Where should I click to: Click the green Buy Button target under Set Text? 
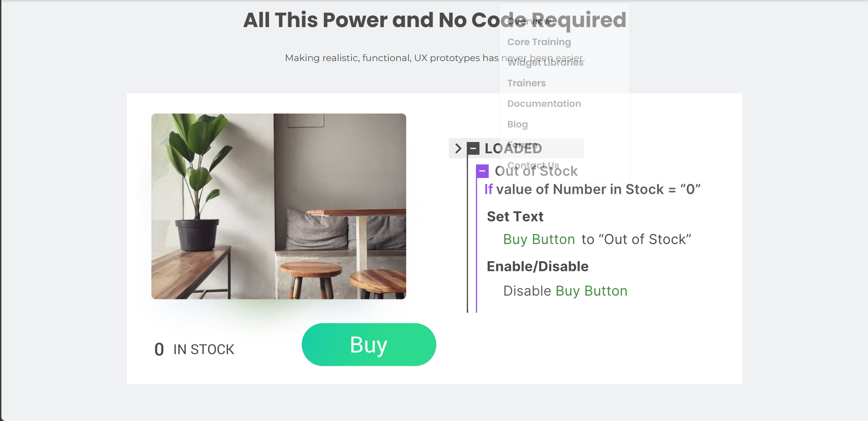tap(539, 239)
